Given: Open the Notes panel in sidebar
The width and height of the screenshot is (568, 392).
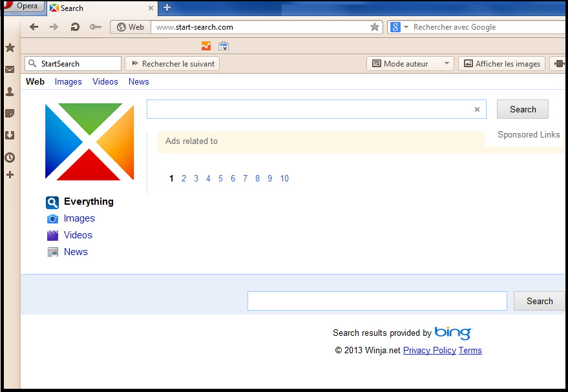Looking at the screenshot, I should 10,114.
